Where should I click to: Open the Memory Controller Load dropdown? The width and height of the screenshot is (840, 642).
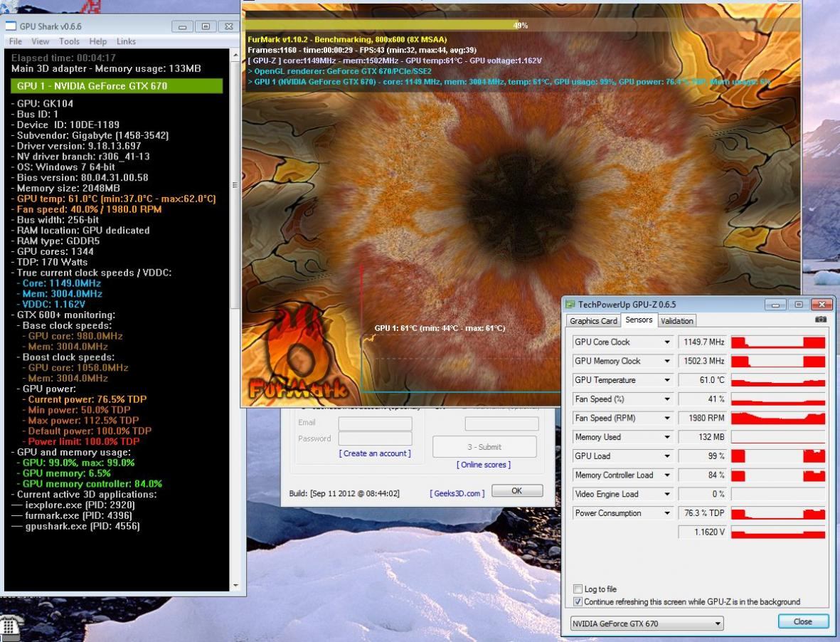pos(667,475)
